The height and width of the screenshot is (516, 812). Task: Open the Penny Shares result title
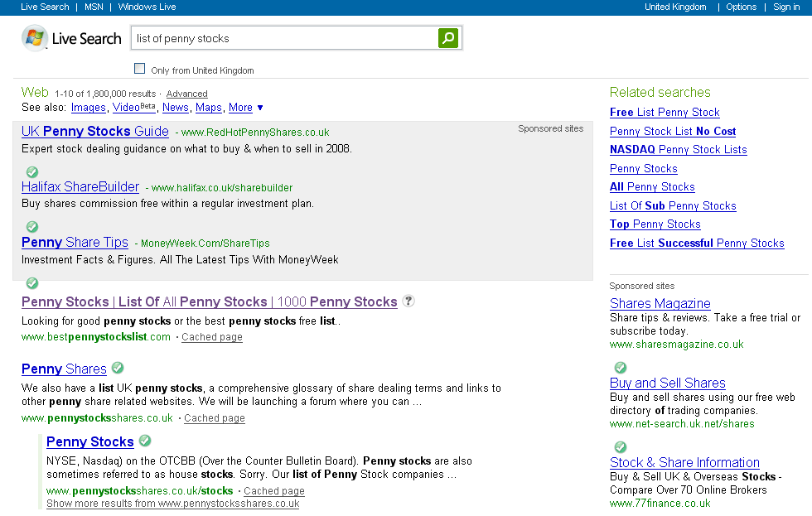65,369
